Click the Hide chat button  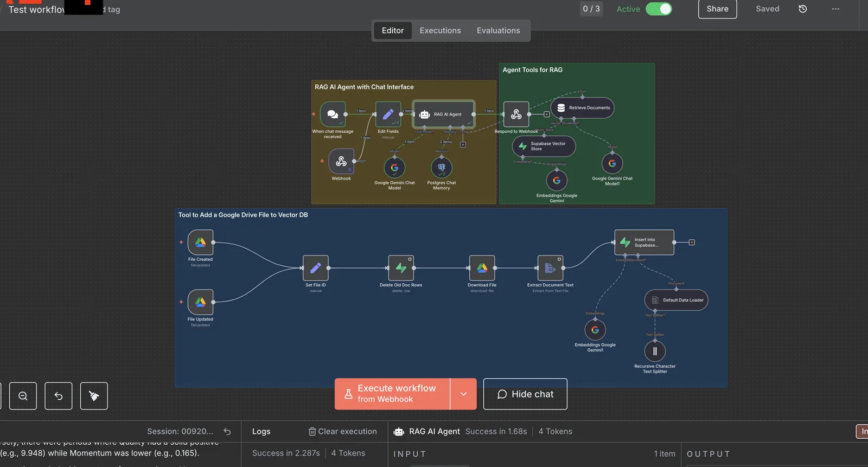click(525, 394)
